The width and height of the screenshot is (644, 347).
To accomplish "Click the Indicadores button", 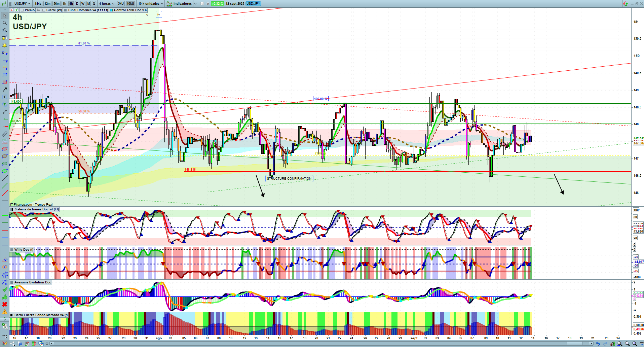I will pos(182,4).
